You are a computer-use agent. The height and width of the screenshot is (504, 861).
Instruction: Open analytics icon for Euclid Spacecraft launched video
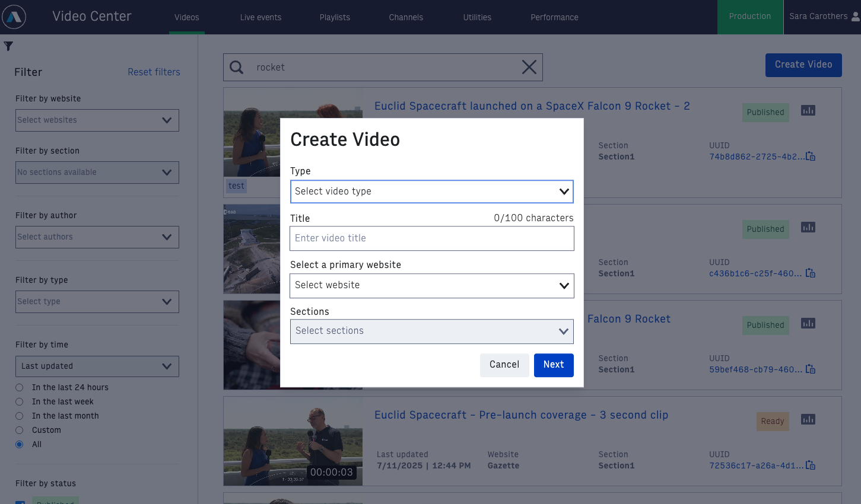(x=808, y=110)
